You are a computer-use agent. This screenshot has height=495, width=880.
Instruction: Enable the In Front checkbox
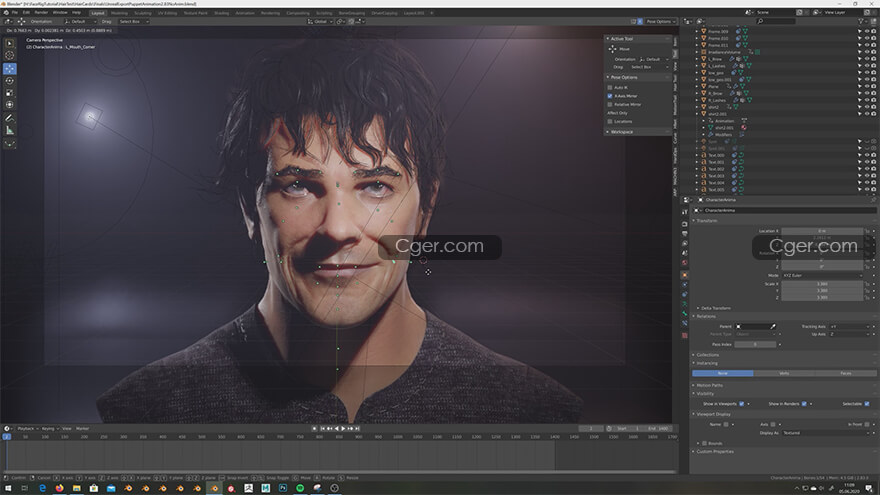click(x=867, y=424)
